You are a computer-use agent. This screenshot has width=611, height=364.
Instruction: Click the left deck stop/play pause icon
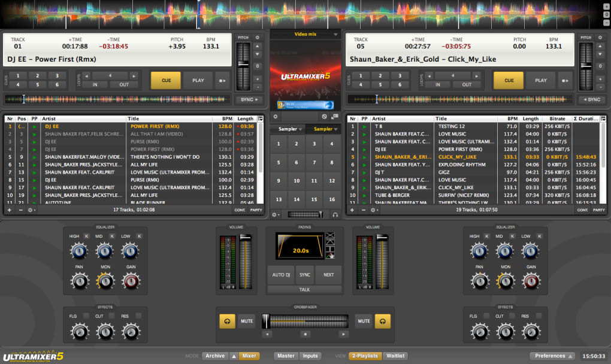222,81
